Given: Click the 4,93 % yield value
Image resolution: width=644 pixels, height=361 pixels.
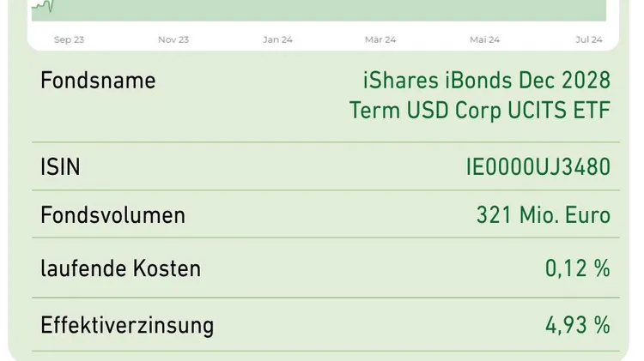Looking at the screenshot, I should (578, 326).
